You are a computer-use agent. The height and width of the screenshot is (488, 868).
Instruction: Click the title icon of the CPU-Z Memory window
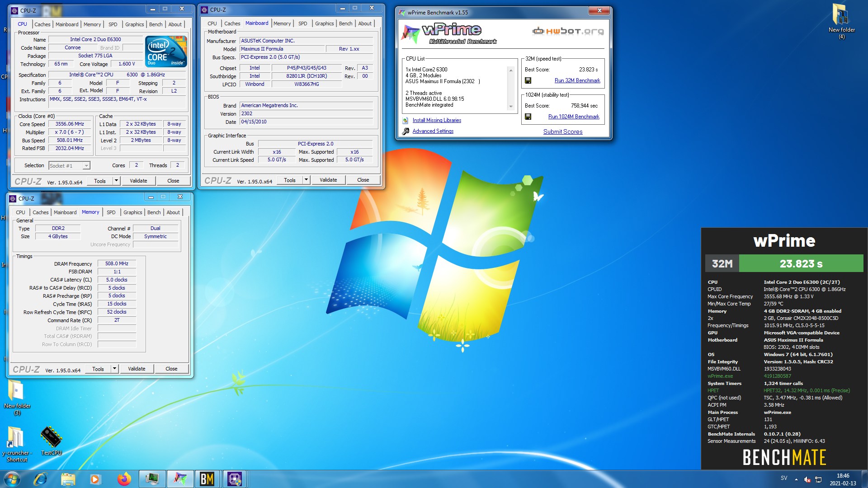click(13, 198)
